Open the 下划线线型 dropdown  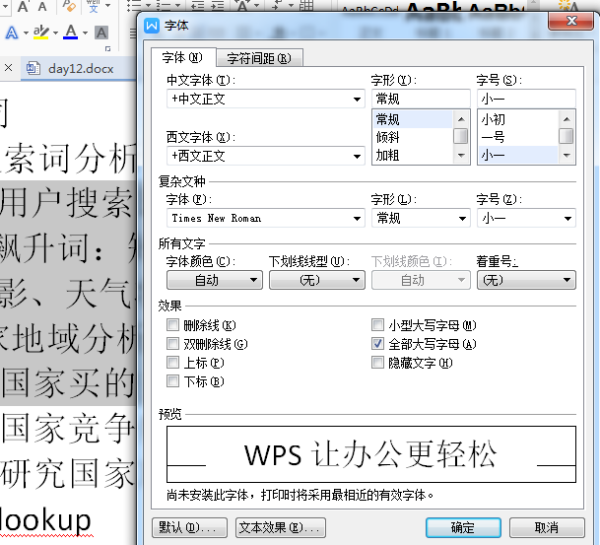(x=317, y=280)
